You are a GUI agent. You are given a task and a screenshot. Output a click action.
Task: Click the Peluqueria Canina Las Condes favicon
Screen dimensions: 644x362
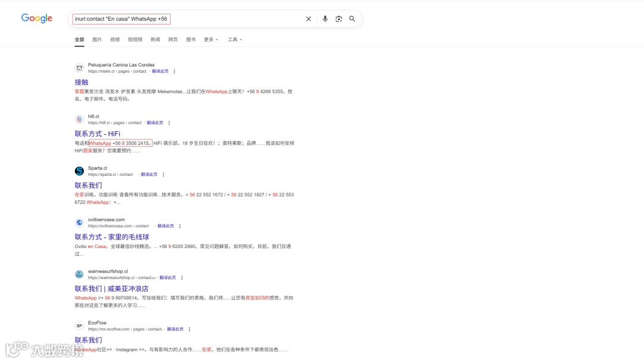(79, 68)
